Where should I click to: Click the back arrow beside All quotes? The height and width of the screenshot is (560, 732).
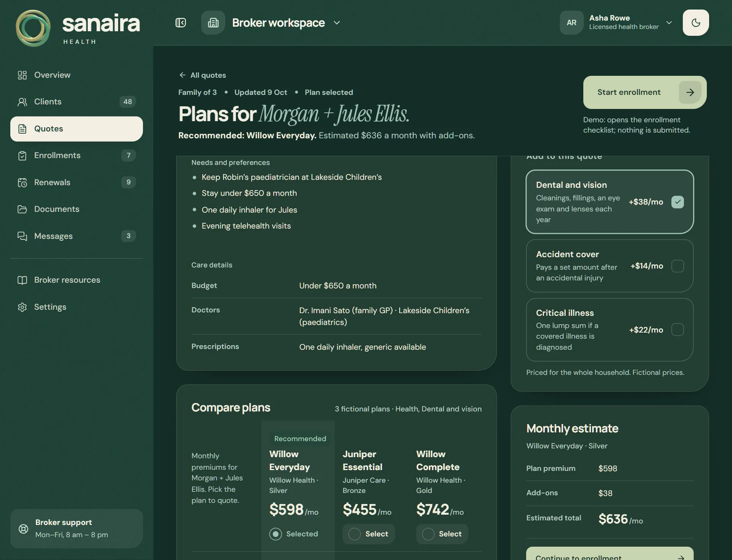(x=183, y=75)
